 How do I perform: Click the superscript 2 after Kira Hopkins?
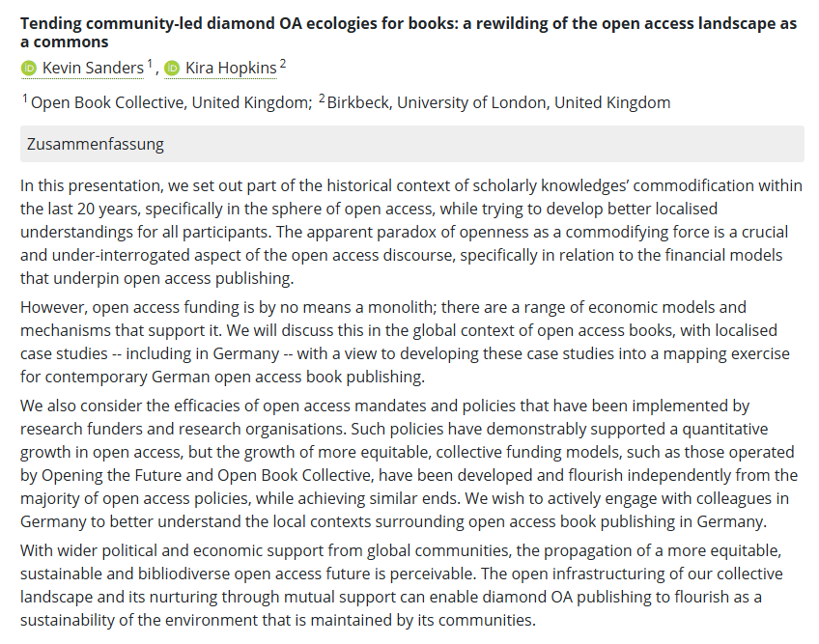coord(283,65)
